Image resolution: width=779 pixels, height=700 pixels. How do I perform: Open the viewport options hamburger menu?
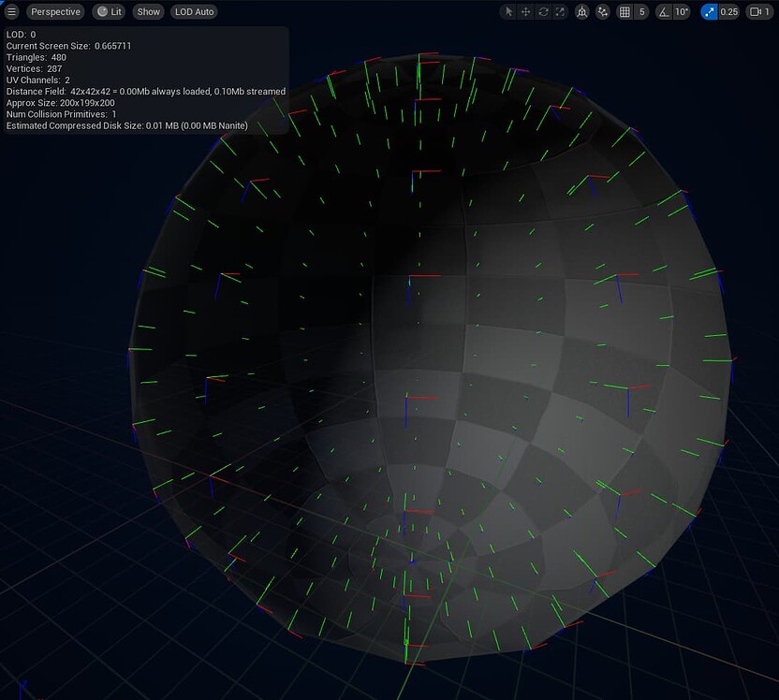13,11
